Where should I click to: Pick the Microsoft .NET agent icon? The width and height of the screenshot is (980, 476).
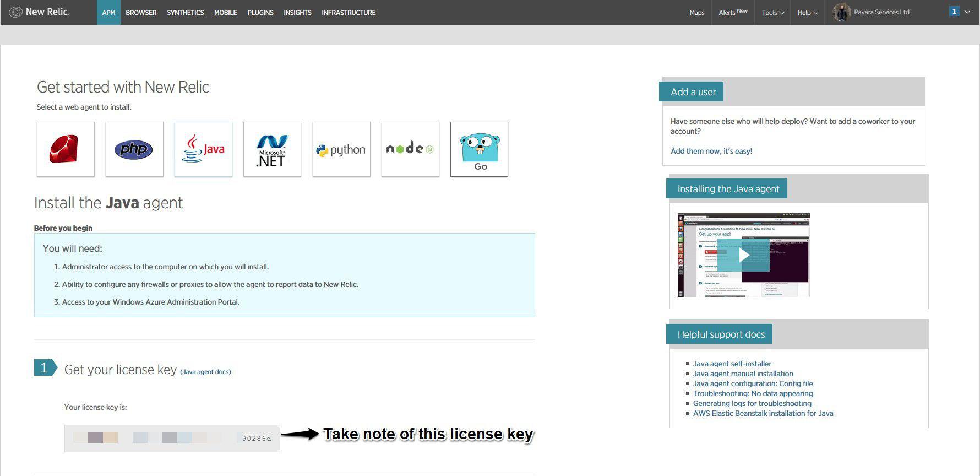tap(272, 149)
